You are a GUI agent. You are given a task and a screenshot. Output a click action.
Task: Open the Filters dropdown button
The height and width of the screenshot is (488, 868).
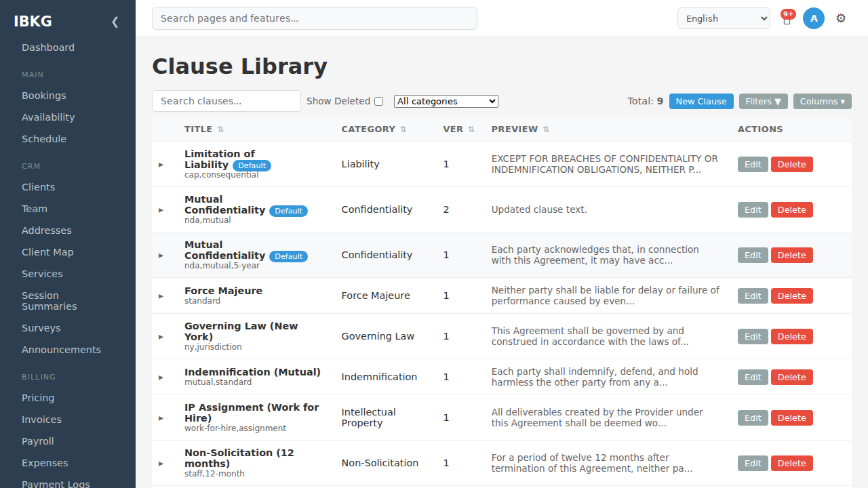764,101
